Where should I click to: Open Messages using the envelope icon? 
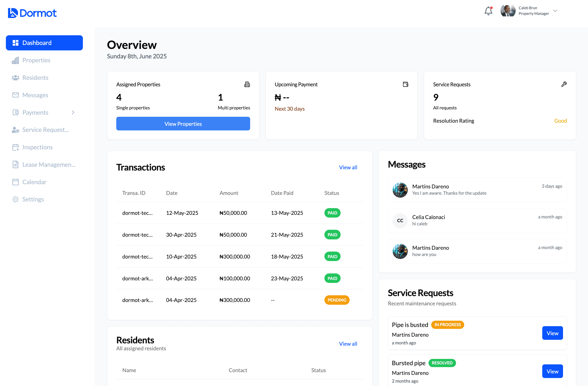tap(15, 95)
